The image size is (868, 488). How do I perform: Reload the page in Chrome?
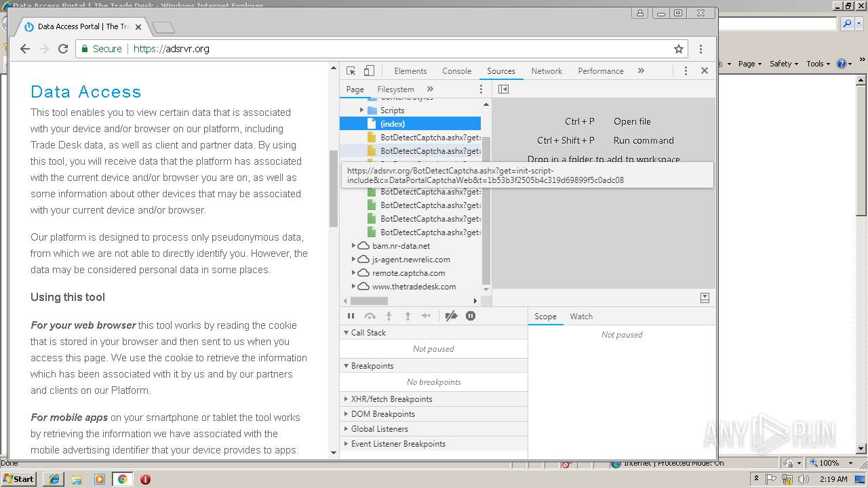pyautogui.click(x=63, y=49)
